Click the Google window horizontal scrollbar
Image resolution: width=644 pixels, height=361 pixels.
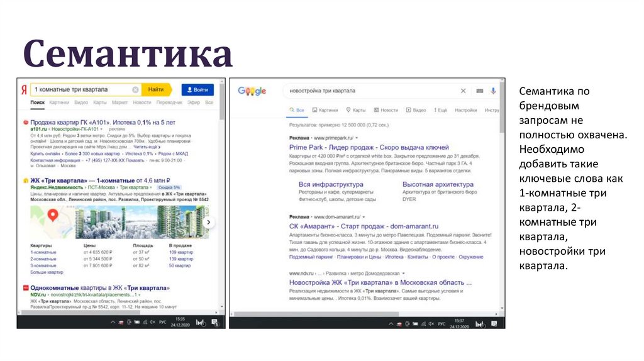[316, 314]
